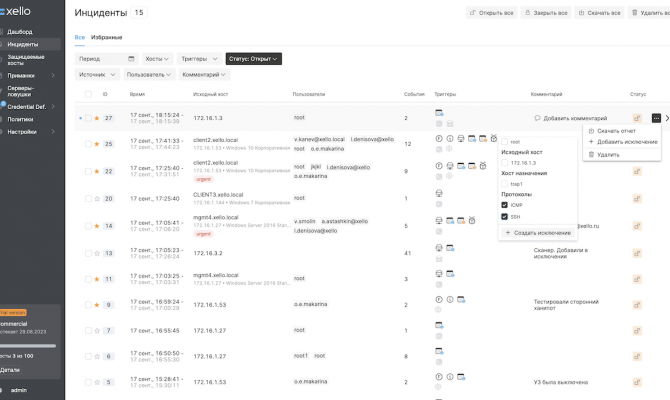Click the status lock icon for incident 22
670x400 pixels.
pos(637,171)
